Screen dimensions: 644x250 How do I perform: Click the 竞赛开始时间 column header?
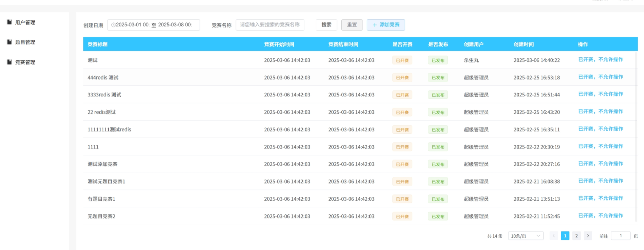pyautogui.click(x=279, y=45)
